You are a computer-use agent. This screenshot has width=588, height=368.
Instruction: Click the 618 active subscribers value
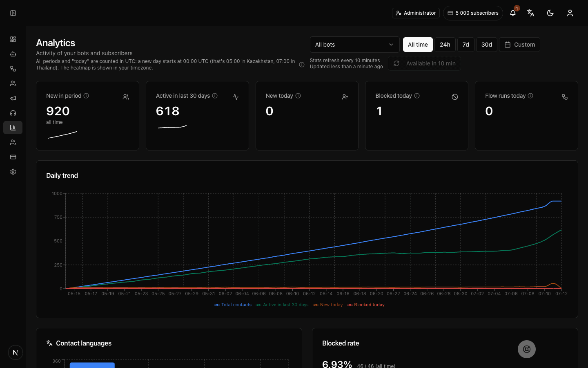(168, 111)
